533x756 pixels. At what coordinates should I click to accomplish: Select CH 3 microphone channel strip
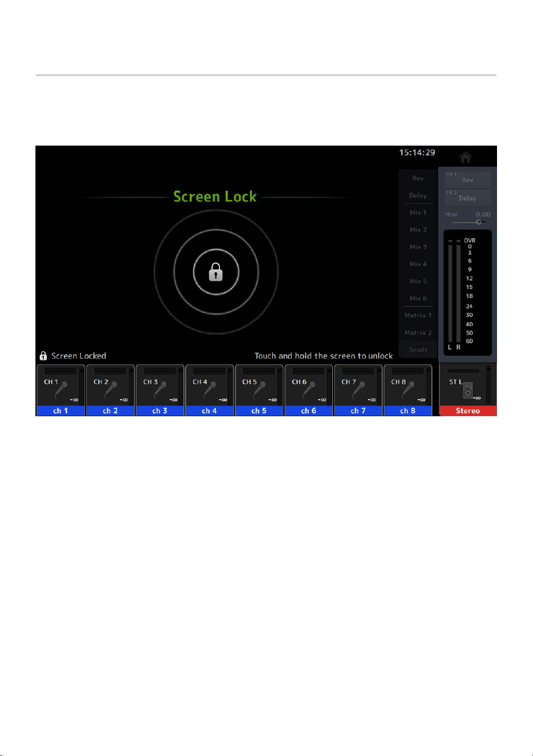pyautogui.click(x=160, y=385)
